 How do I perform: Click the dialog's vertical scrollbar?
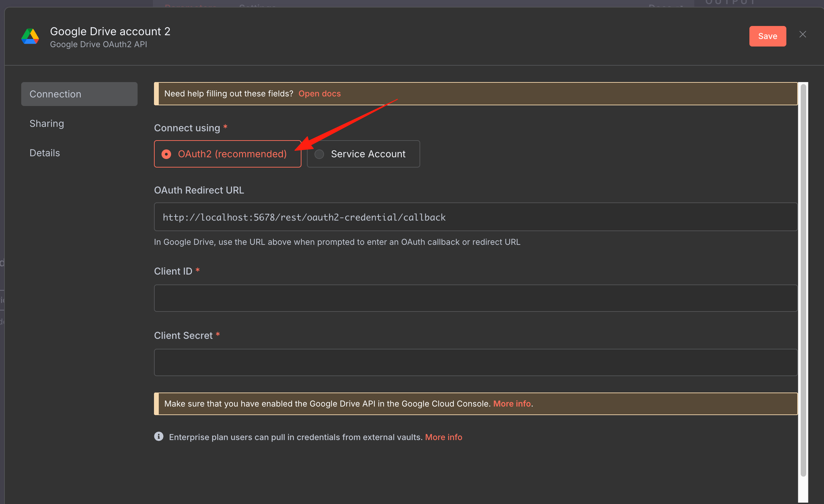click(803, 280)
